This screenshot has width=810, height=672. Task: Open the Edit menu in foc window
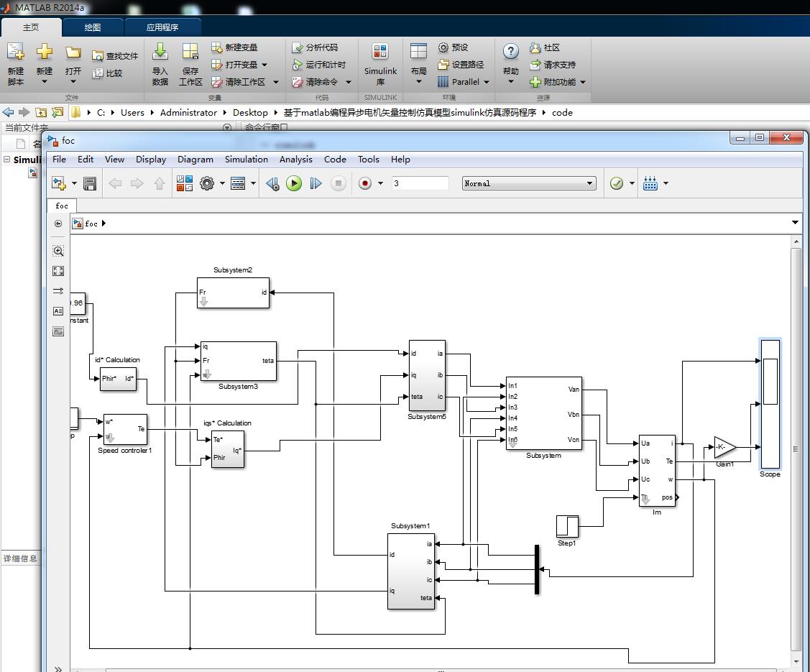click(x=86, y=160)
